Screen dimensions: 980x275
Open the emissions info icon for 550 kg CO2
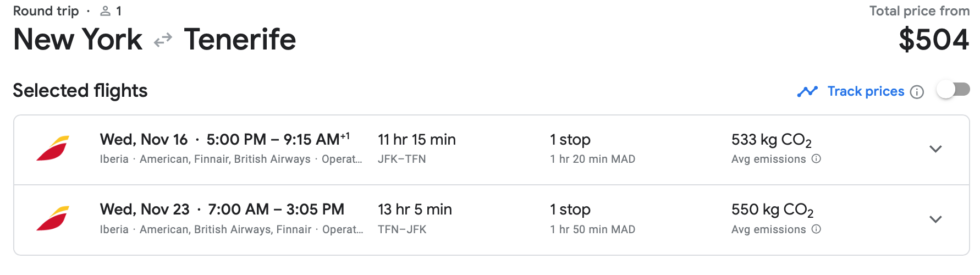click(817, 229)
